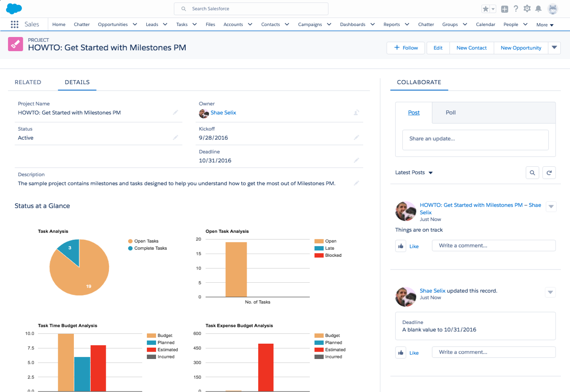Screen dimensions: 570x392
Task: Click the Share an update field
Action: pyautogui.click(x=475, y=139)
